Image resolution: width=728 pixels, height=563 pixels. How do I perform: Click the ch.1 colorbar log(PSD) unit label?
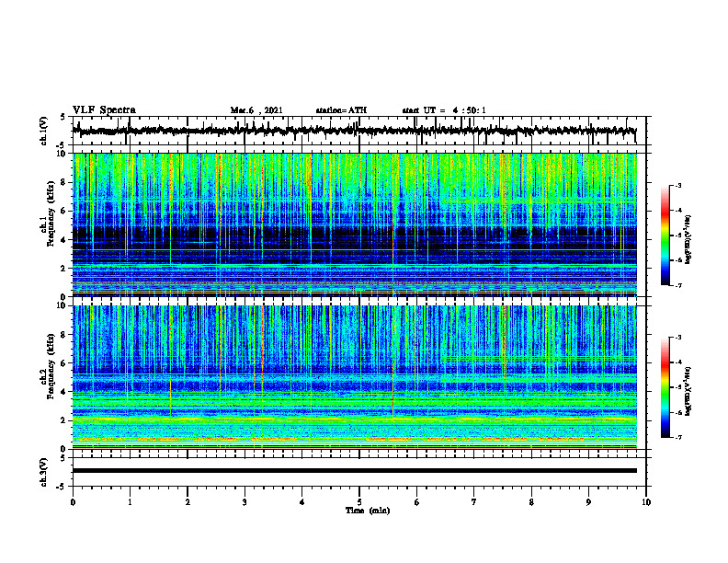coord(688,239)
